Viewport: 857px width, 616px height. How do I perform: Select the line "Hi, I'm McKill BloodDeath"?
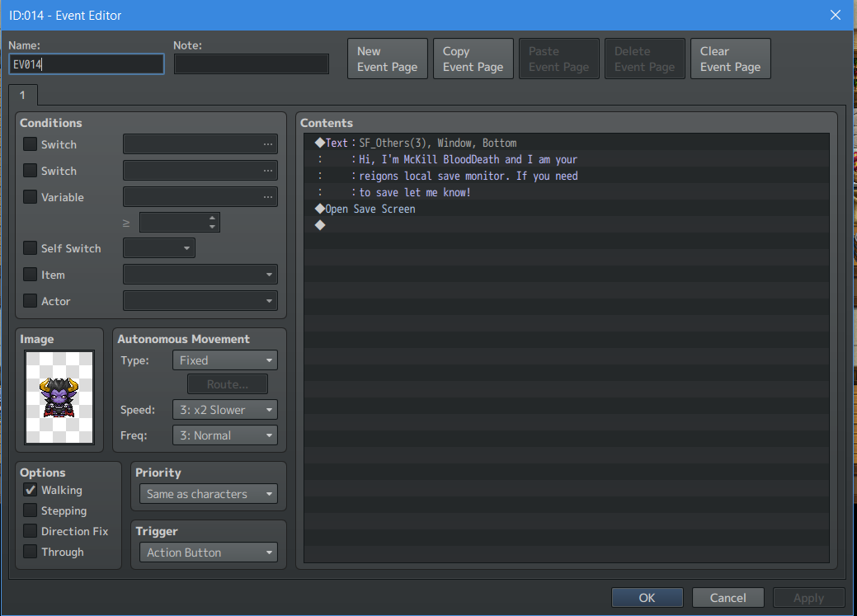[x=566, y=159]
